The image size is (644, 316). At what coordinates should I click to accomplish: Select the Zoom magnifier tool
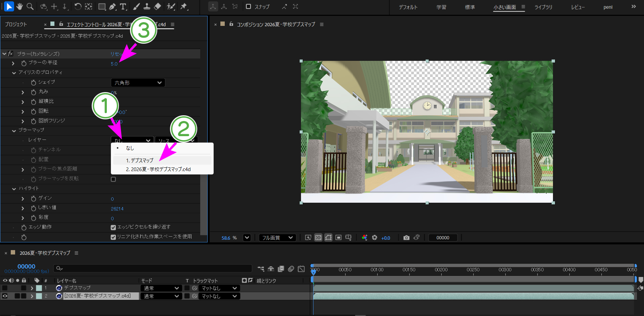click(30, 6)
